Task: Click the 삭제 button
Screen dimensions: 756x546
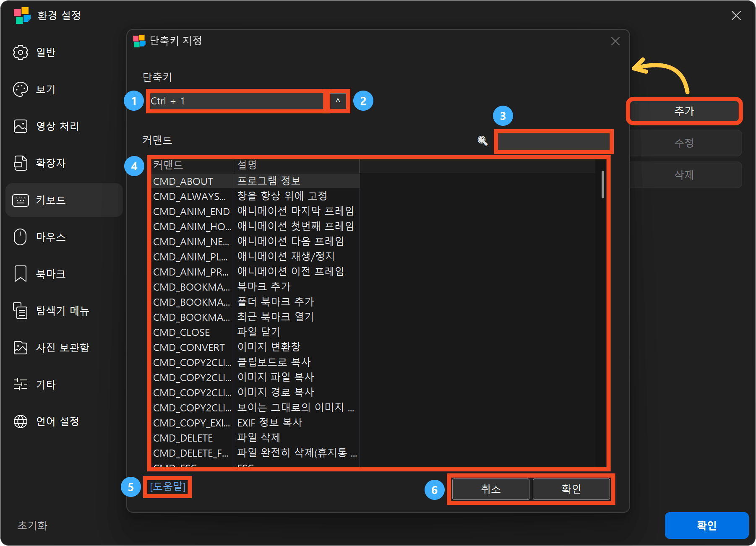Action: (684, 175)
